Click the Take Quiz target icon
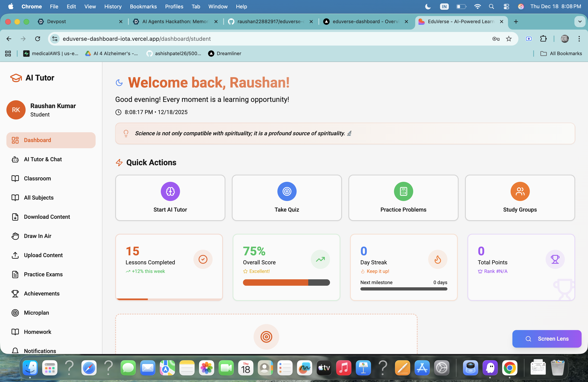 (287, 191)
